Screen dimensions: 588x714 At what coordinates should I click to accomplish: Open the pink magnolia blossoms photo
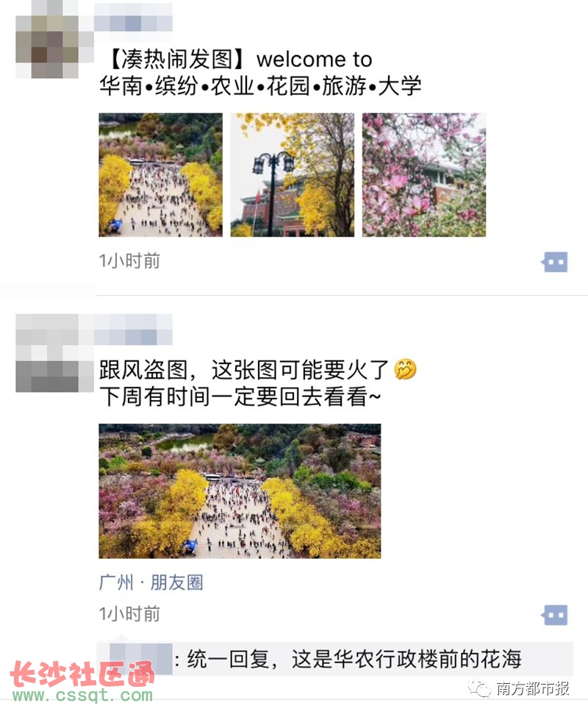tap(423, 175)
